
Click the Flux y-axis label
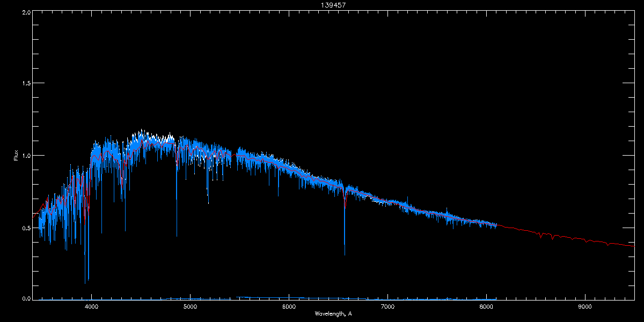click(16, 156)
